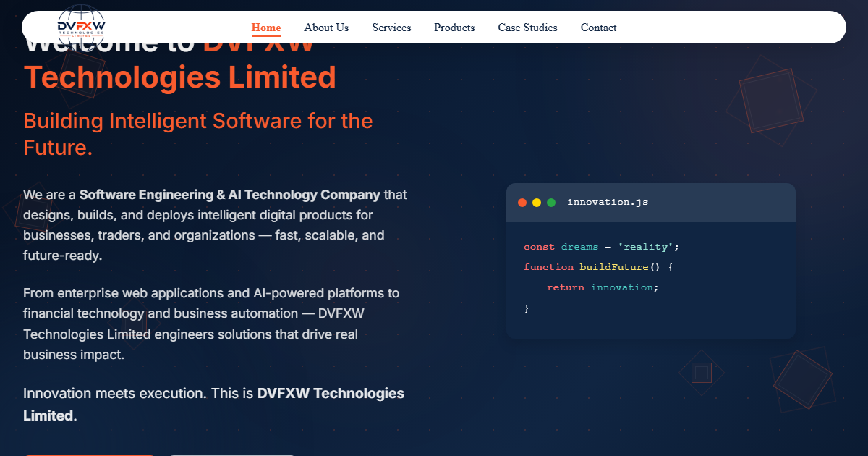This screenshot has width=868, height=456.
Task: Click the "Technologies Limited" orange heading
Action: pos(180,77)
